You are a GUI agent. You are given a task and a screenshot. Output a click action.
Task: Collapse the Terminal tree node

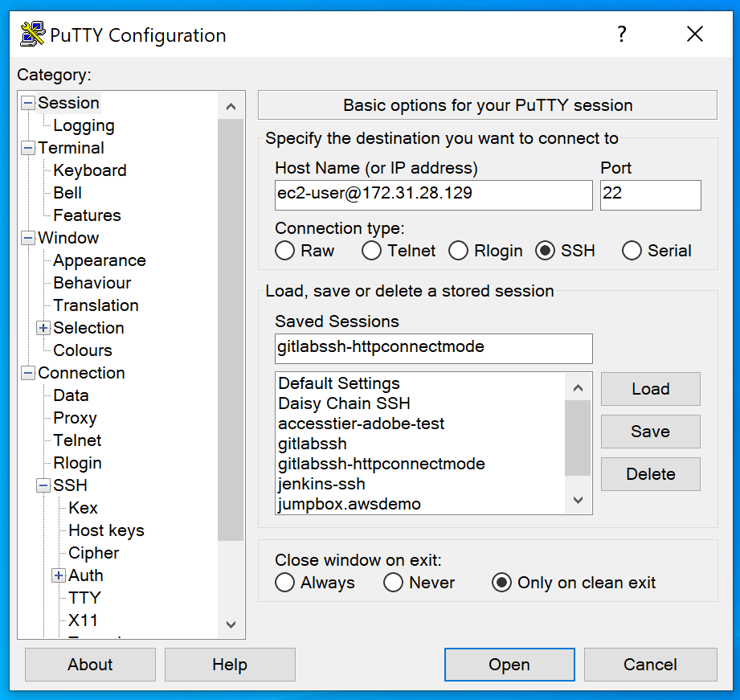click(x=28, y=148)
